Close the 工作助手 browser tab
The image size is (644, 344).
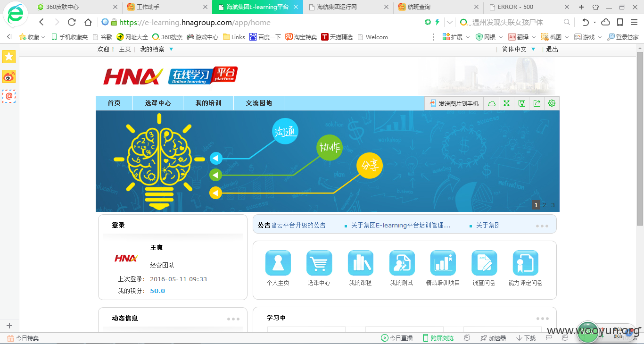click(205, 7)
